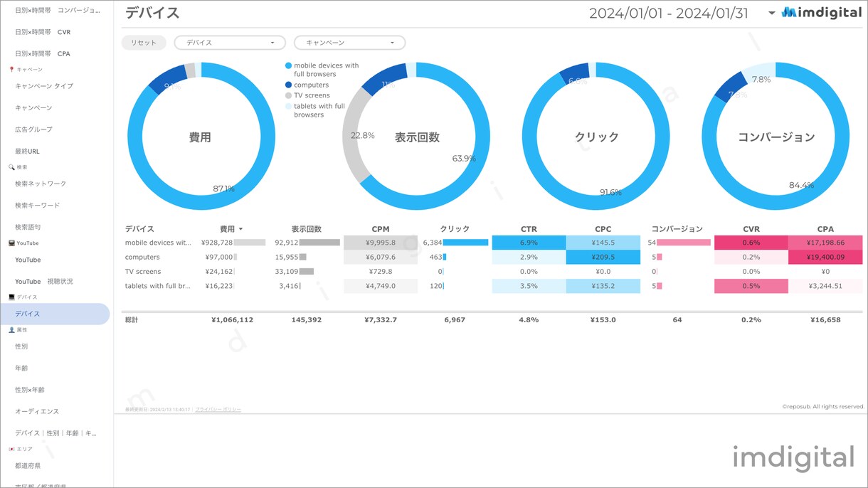
Task: Go to YouTube 視聴状況 page in sidebar
Action: coord(44,282)
